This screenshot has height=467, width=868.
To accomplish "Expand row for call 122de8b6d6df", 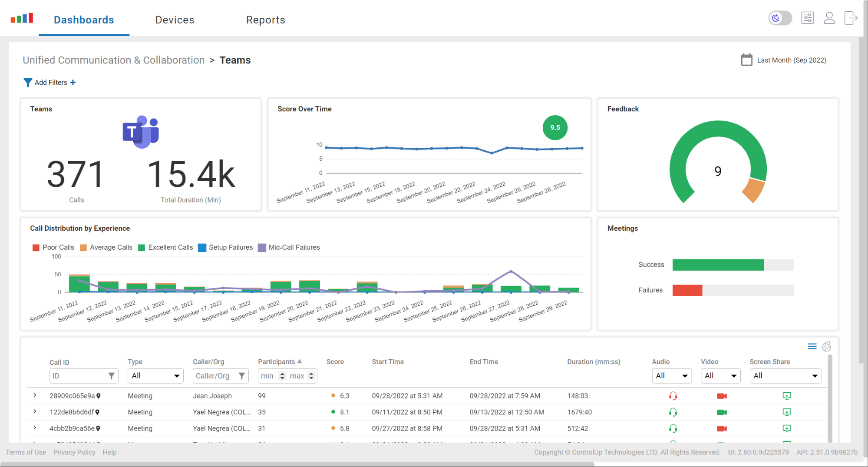I will [35, 411].
